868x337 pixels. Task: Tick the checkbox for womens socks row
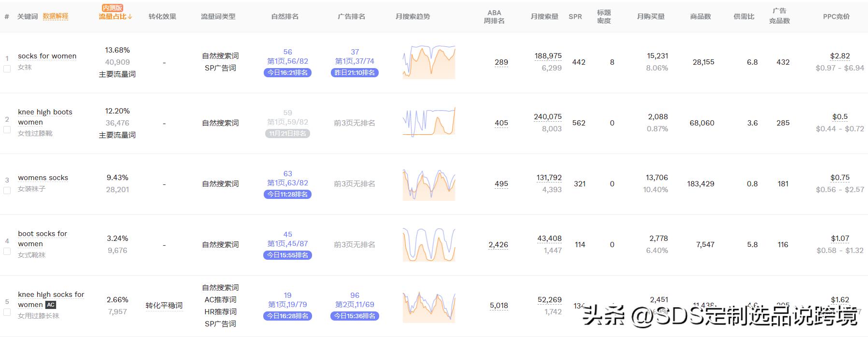coord(7,190)
